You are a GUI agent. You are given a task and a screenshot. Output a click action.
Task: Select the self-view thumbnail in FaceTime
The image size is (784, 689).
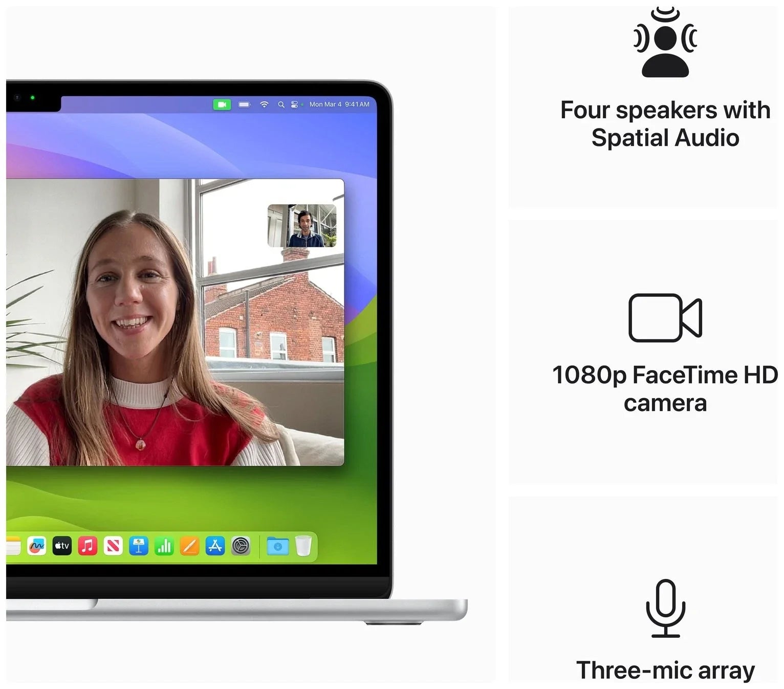click(x=302, y=226)
